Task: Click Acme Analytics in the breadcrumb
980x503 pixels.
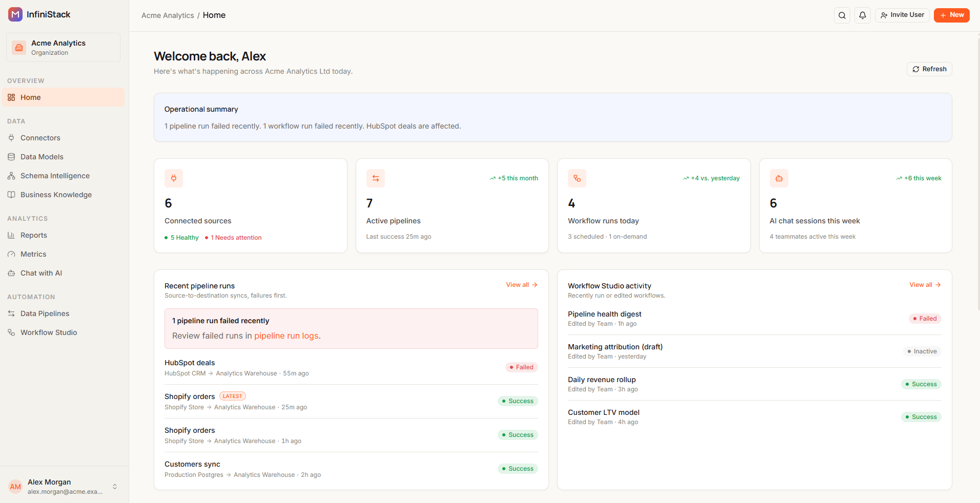Action: [168, 15]
